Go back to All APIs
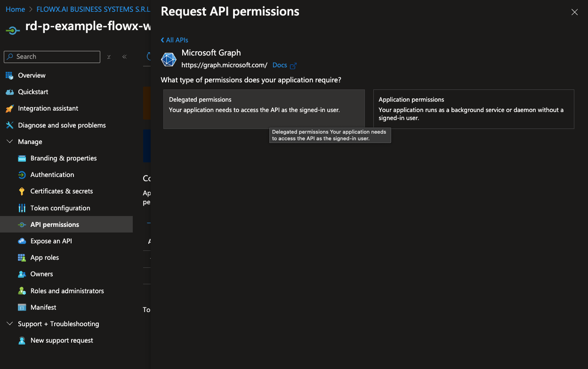Viewport: 588px width, 369px height. pos(175,40)
